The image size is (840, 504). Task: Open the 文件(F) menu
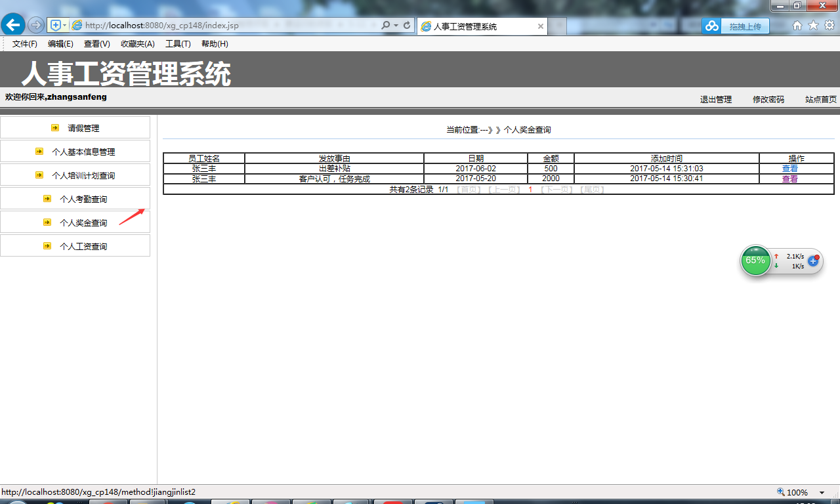pos(25,44)
